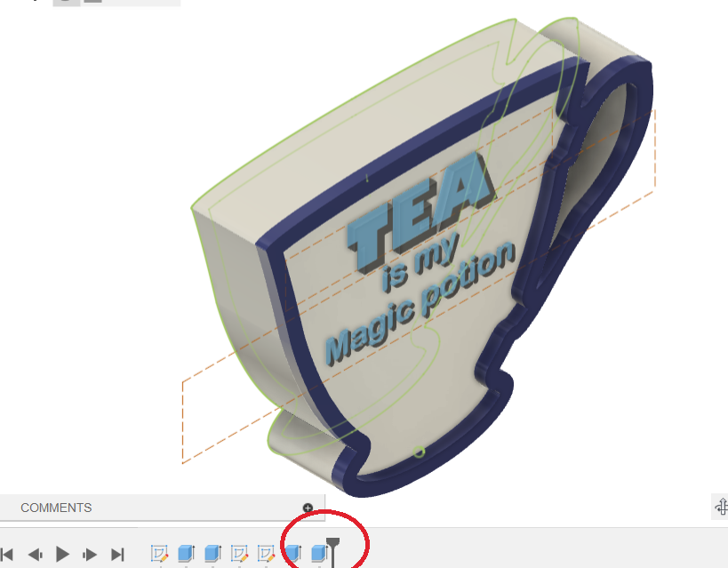The image size is (728, 568).
Task: Jump to the beginning of the timeline
Action: point(7,554)
